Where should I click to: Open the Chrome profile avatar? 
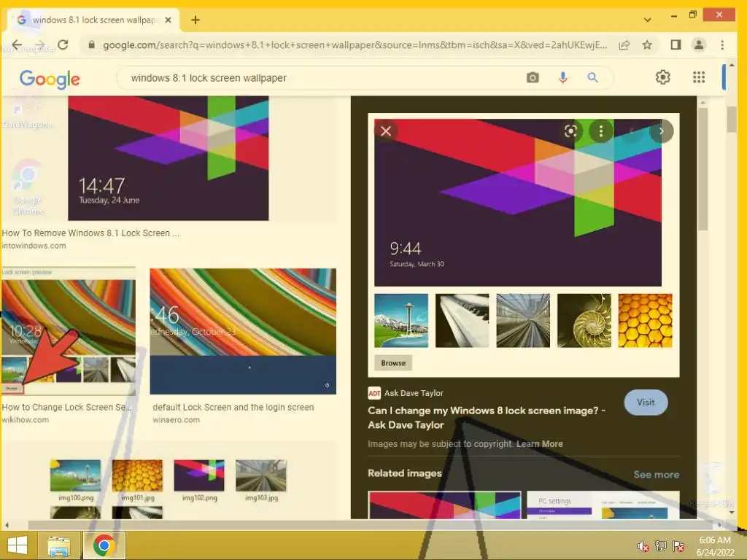(699, 44)
